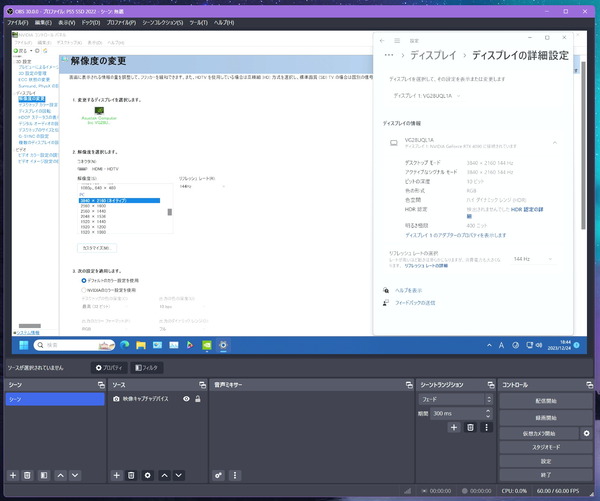Open the ファイル(F) menu

click(18, 23)
